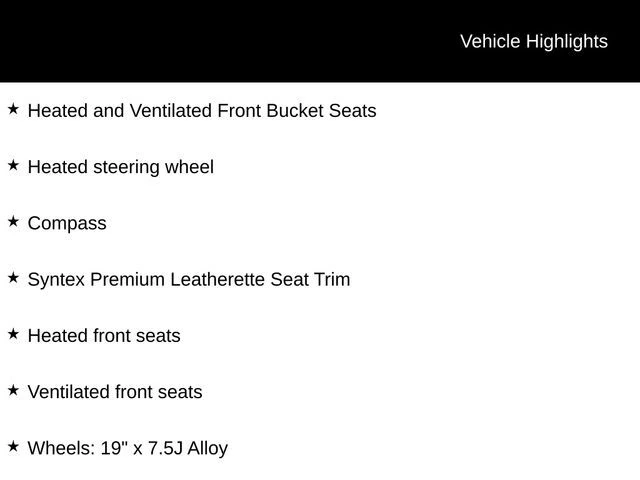The height and width of the screenshot is (480, 640).
Task: Click the word Highlights in the header
Action: click(x=567, y=41)
